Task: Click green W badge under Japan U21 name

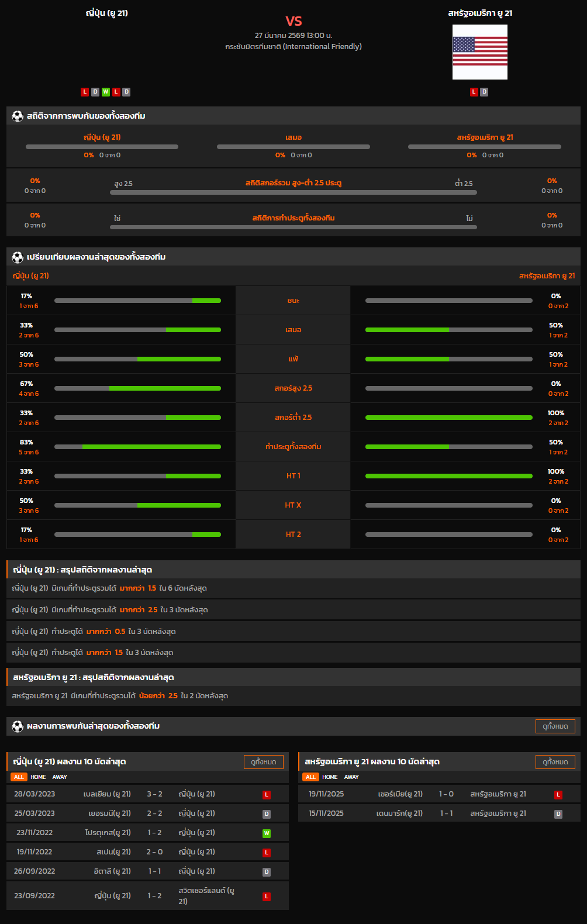Action: 106,92
